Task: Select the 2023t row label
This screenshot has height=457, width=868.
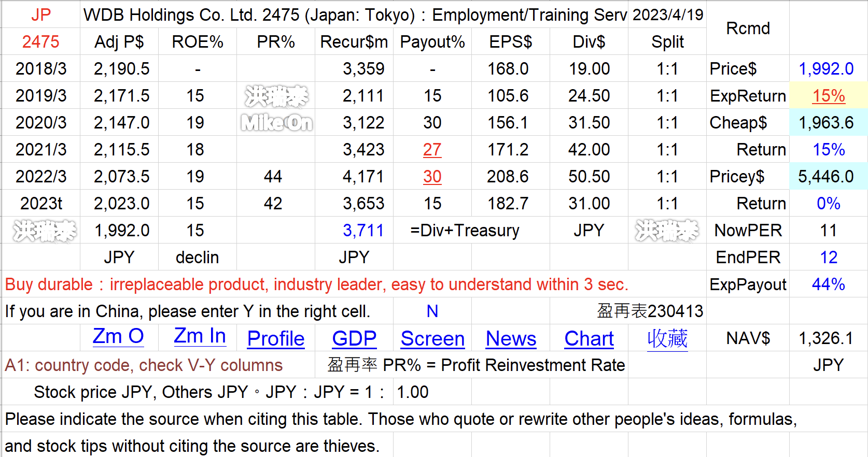Action: tap(41, 204)
